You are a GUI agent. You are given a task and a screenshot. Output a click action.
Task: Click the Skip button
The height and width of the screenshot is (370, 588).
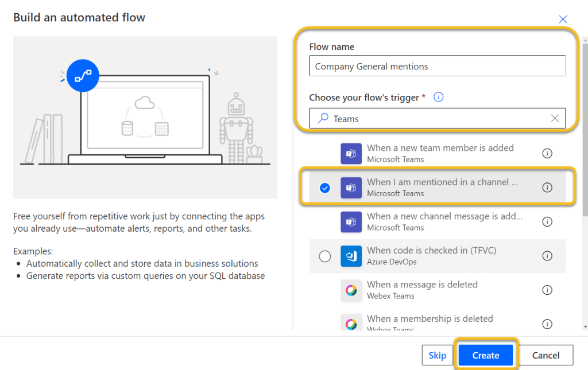(437, 355)
